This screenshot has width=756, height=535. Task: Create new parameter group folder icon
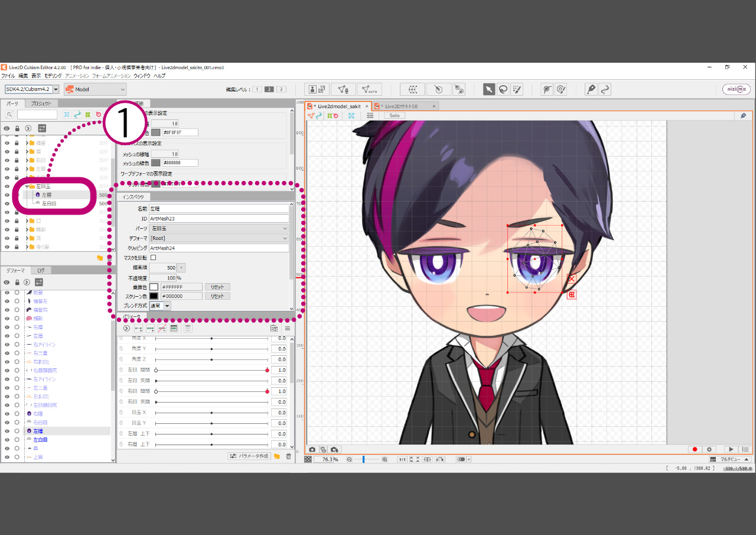click(276, 456)
